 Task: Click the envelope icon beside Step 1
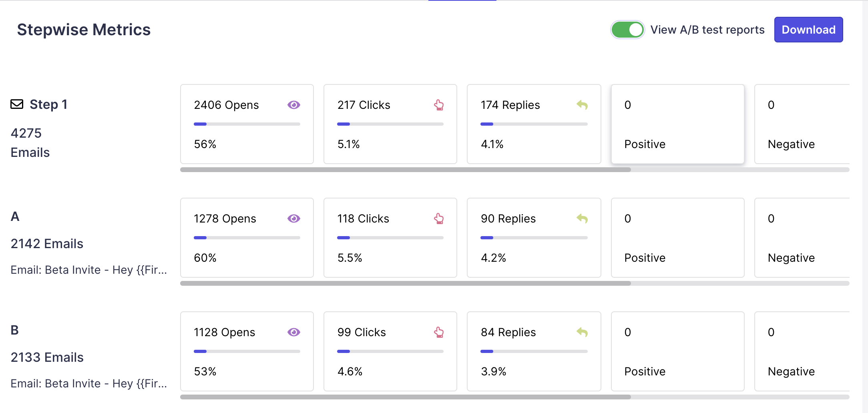click(17, 104)
